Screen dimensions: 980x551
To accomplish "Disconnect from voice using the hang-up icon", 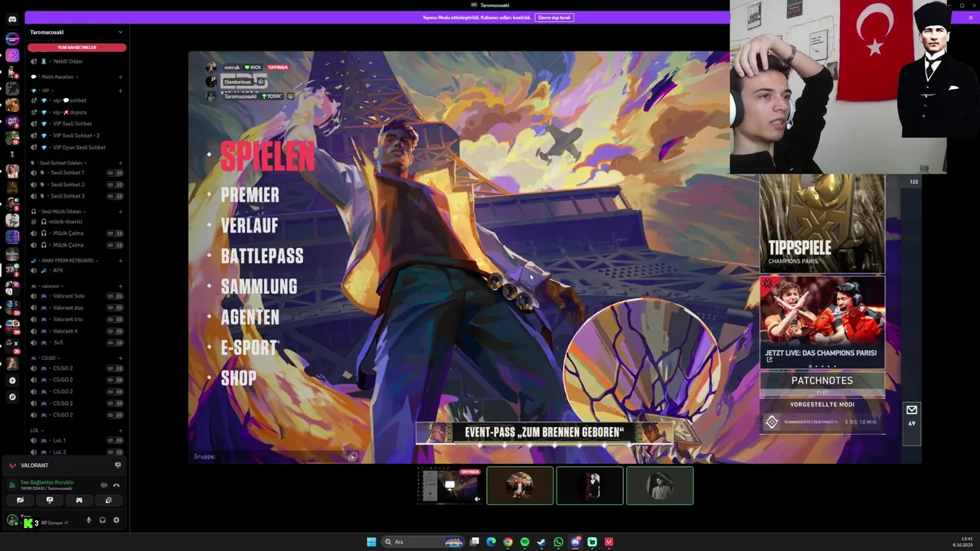I will (x=116, y=485).
